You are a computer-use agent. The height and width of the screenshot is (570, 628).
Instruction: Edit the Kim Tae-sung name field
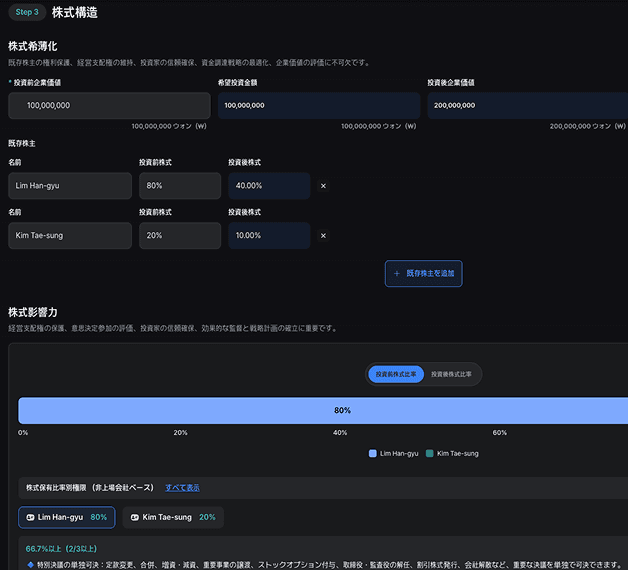click(x=70, y=236)
